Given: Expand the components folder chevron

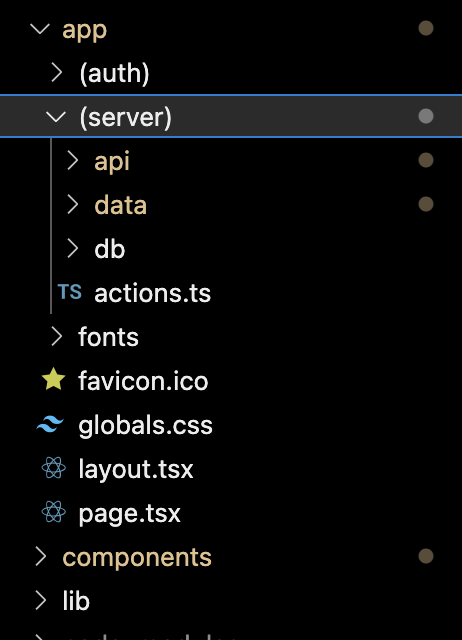Looking at the screenshot, I should tap(40, 556).
